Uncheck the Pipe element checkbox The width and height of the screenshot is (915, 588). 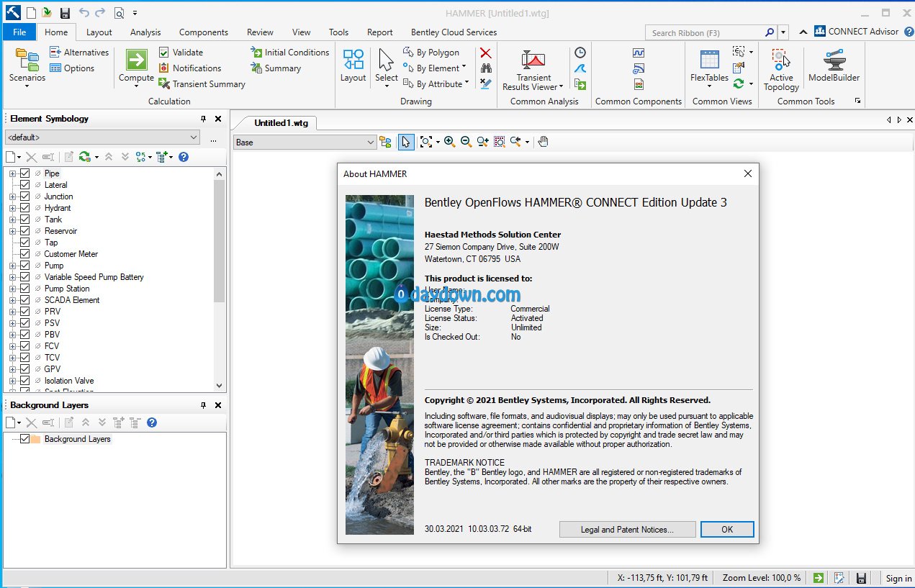pos(25,173)
